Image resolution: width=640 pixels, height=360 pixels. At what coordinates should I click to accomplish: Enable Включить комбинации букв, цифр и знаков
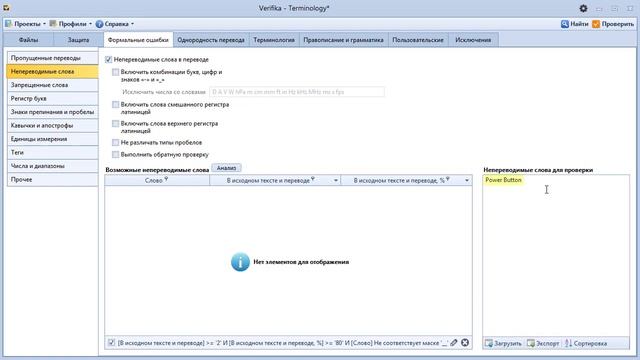[x=116, y=72]
